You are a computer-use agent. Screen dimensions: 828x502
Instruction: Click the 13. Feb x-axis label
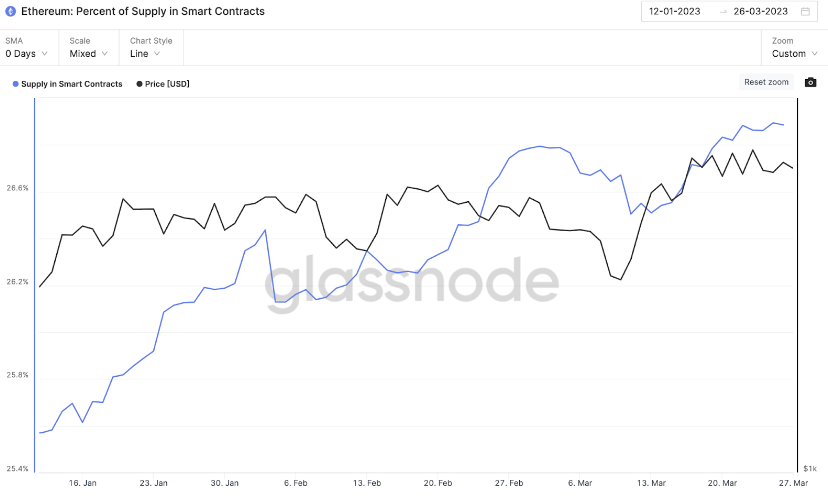click(368, 482)
